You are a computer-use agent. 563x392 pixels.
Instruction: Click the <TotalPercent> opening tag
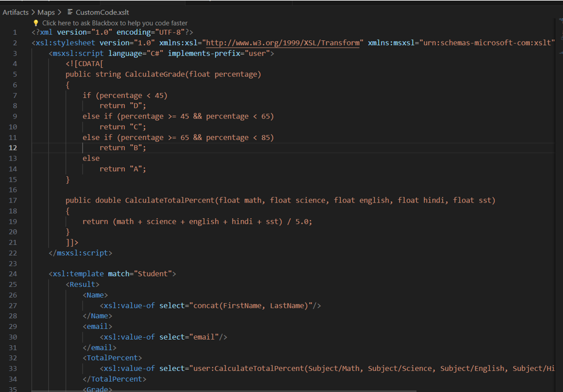pos(112,358)
